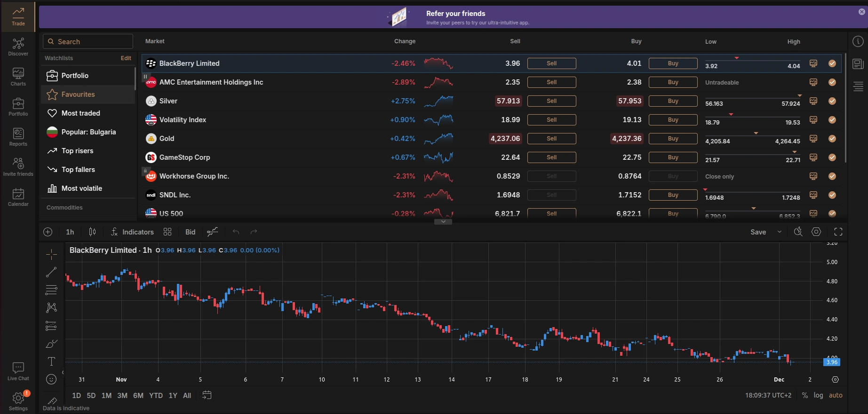Open the Portfolio section in left sidebar
Viewport: 868px width, 414px height.
click(18, 107)
